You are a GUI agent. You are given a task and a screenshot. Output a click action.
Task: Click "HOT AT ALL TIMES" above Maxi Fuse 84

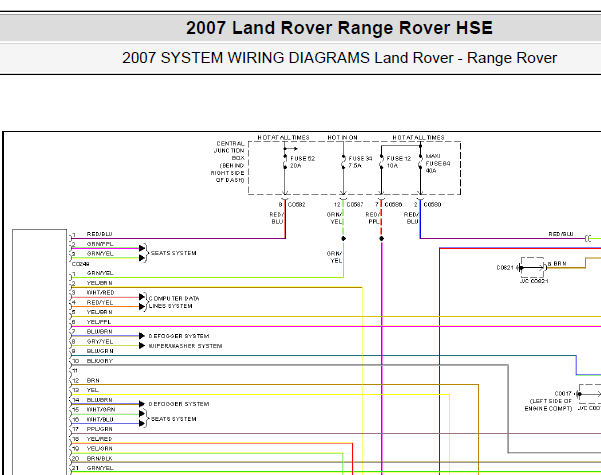[418, 137]
